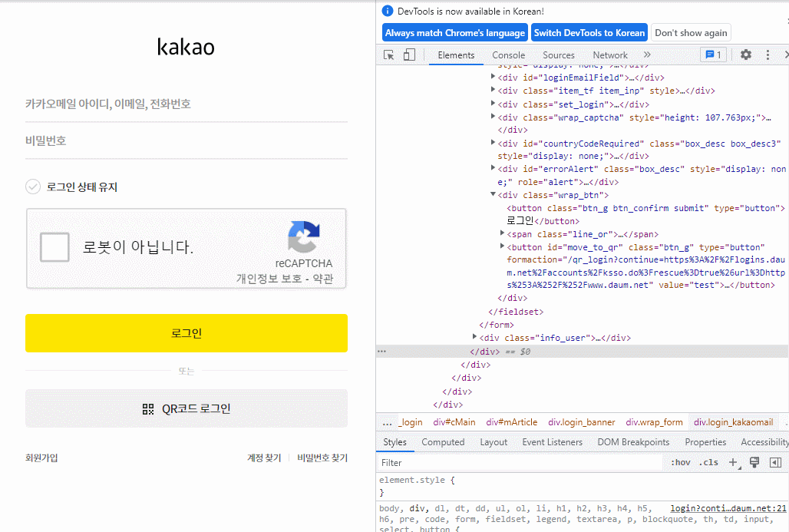
Task: Open the Sources tab
Action: click(558, 55)
